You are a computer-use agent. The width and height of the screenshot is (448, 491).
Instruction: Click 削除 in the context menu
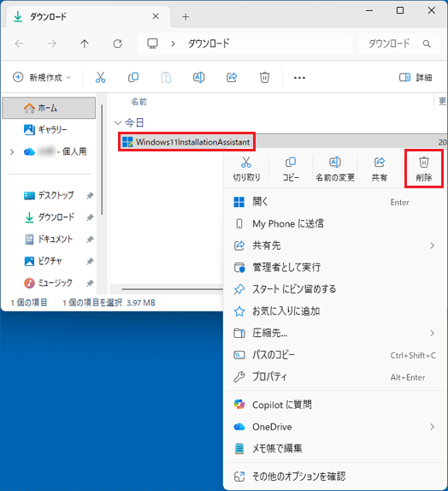(x=424, y=169)
